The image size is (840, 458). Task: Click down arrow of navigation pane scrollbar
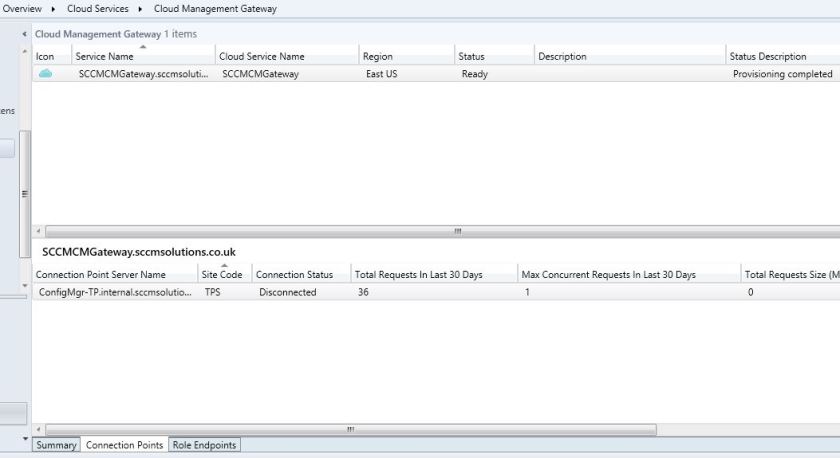click(x=25, y=286)
